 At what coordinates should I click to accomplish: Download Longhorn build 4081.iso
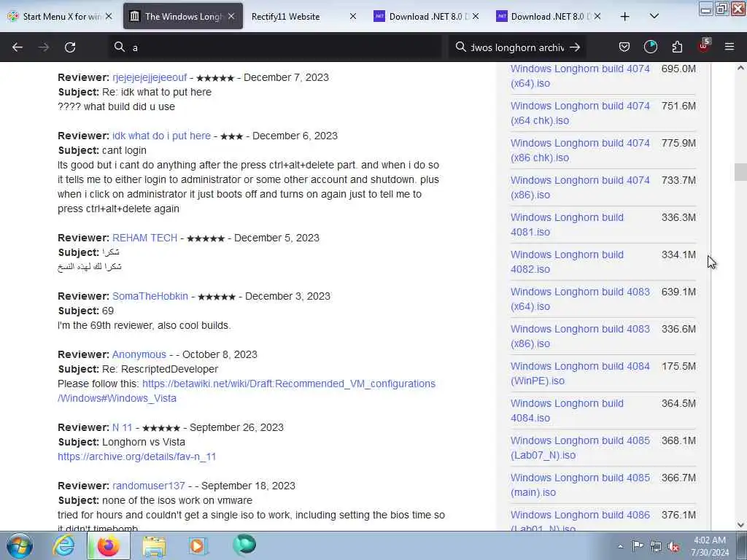567,225
